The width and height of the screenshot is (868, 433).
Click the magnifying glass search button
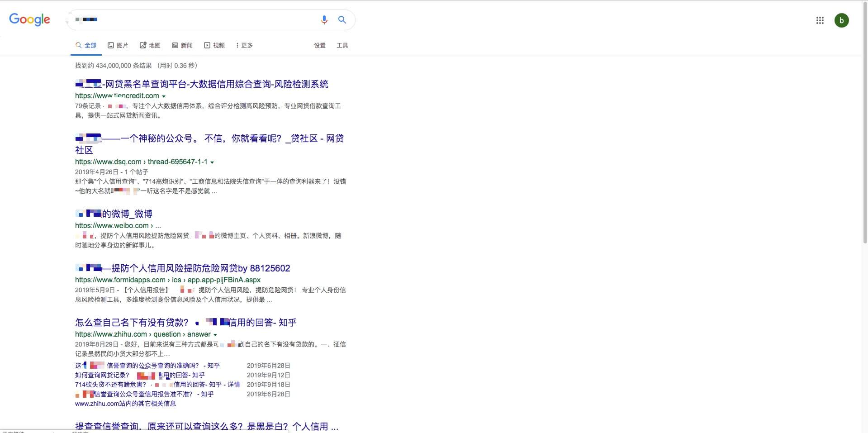[x=342, y=20]
